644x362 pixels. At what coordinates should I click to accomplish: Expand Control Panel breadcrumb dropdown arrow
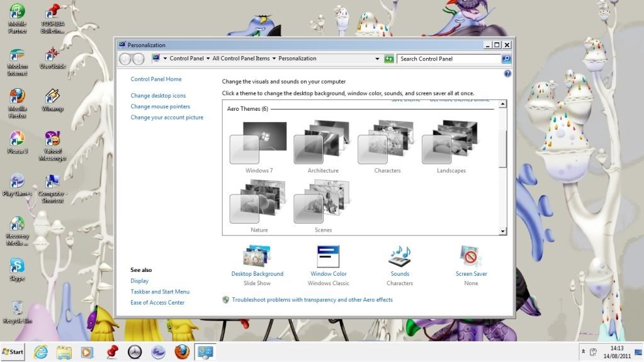[208, 59]
